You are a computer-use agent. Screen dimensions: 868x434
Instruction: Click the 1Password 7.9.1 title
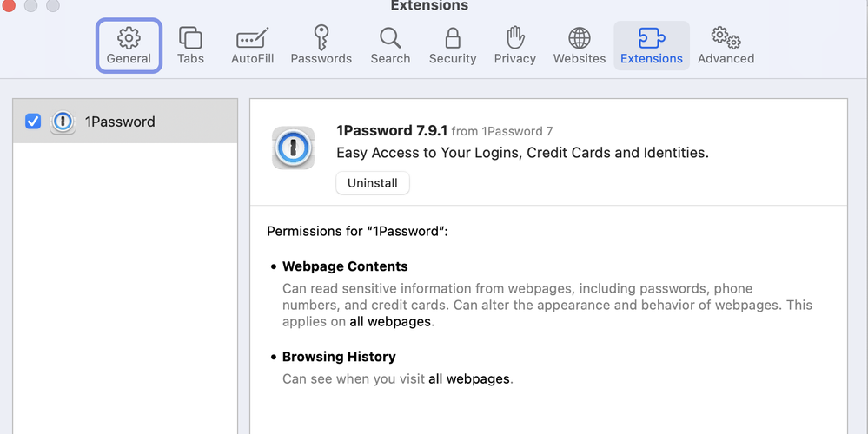[392, 130]
